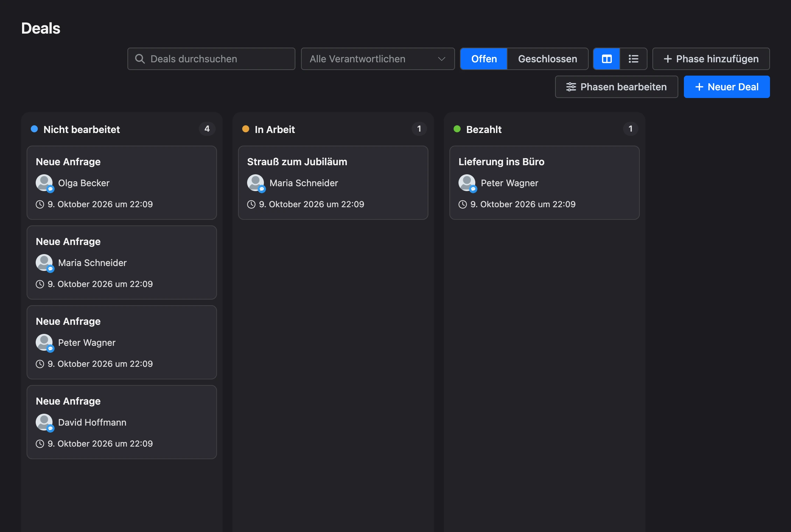Viewport: 791px width, 532px height.
Task: Click Phase hinzufügen button
Action: pos(711,59)
